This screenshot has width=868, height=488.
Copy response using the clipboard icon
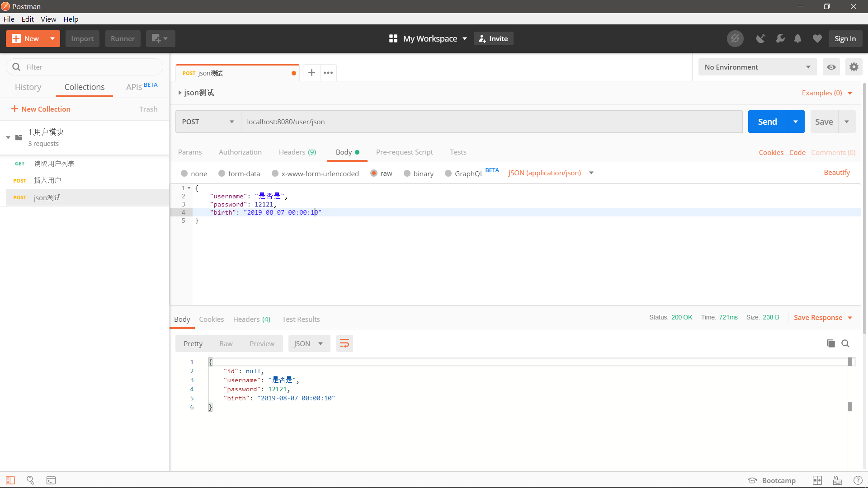click(830, 344)
